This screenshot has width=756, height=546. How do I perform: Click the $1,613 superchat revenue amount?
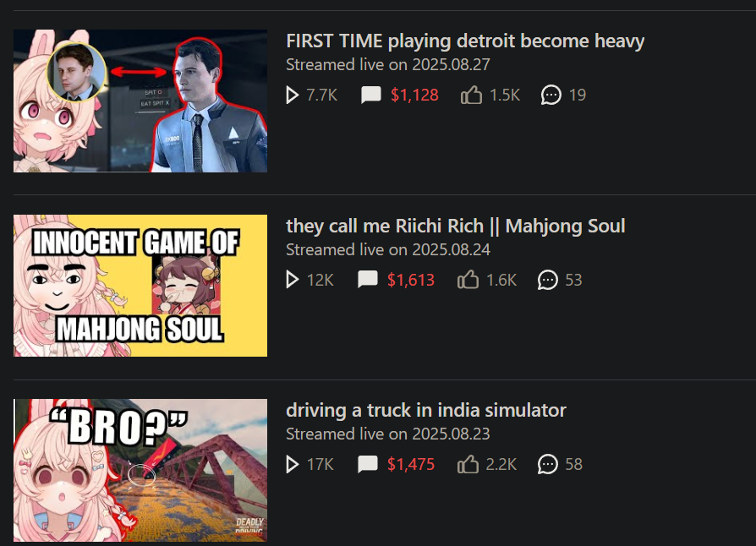coord(411,280)
